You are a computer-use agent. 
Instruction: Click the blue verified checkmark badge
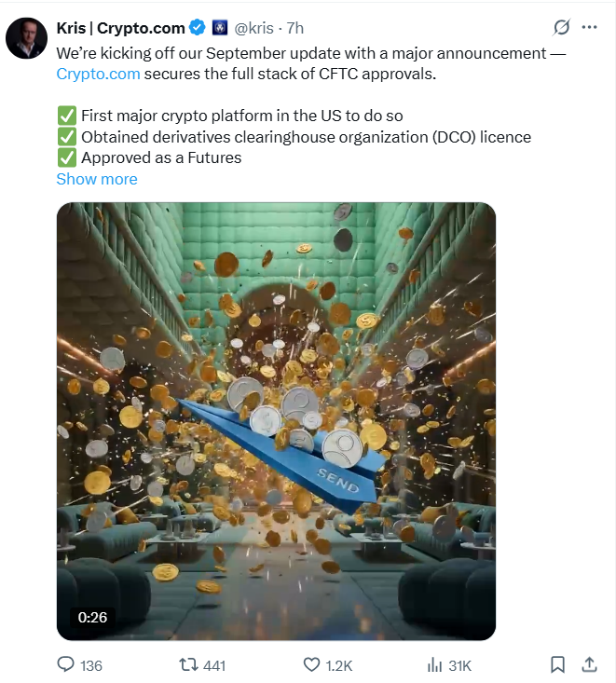(x=198, y=28)
